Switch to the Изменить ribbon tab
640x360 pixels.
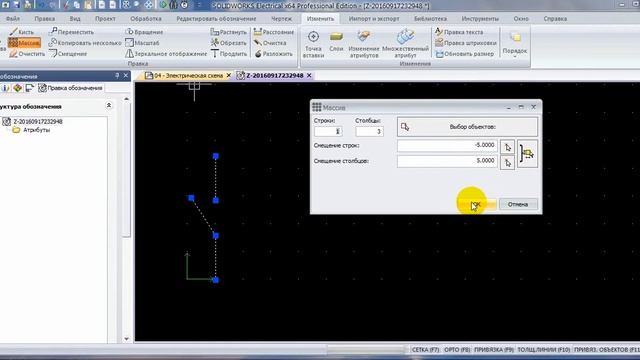click(x=320, y=19)
